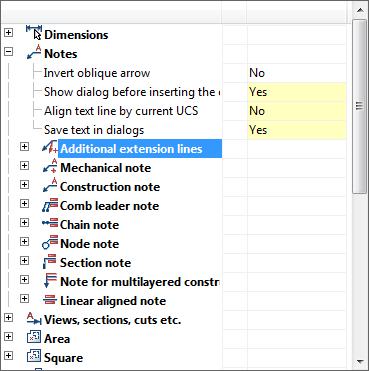Select the Linear aligned note label
Image resolution: width=369 pixels, height=371 pixels.
pos(113,301)
